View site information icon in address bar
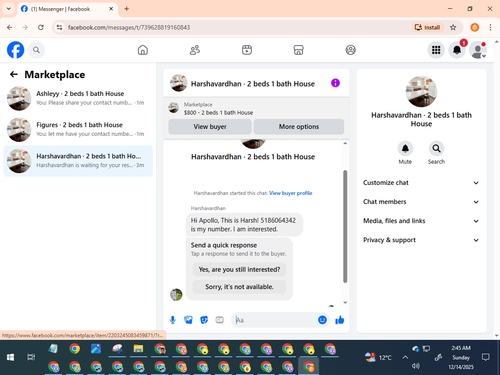Image resolution: width=500 pixels, height=375 pixels. 59,27
